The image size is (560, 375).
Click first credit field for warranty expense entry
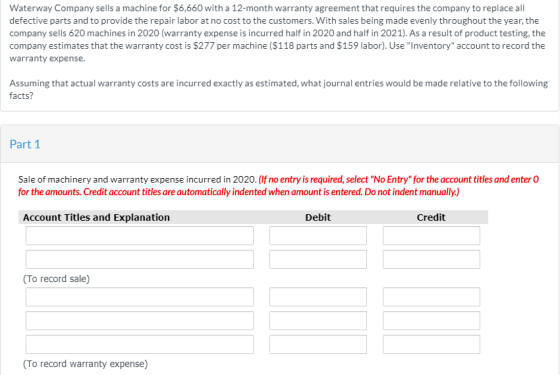coord(431,297)
